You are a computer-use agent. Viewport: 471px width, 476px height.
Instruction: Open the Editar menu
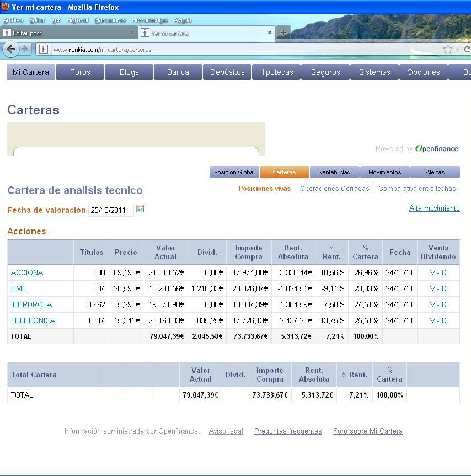click(x=37, y=20)
